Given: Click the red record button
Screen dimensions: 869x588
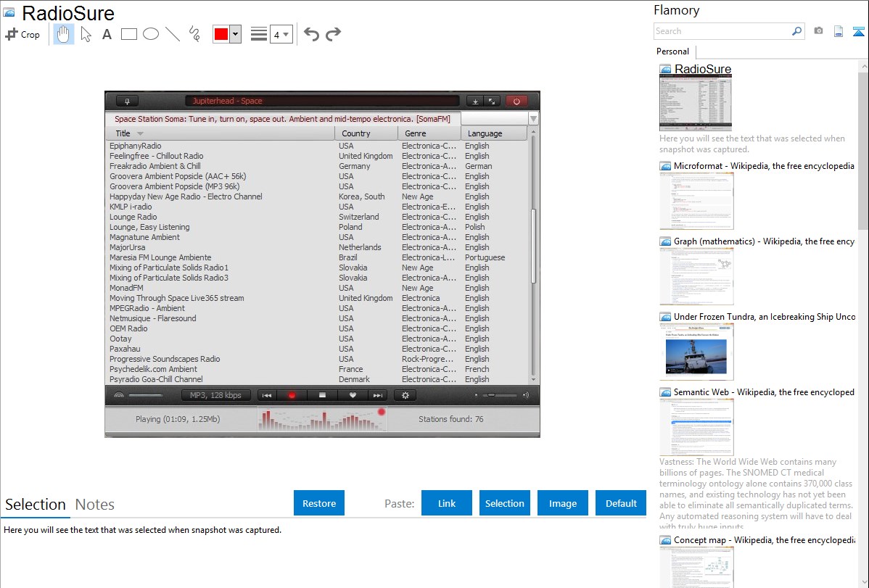Looking at the screenshot, I should click(x=292, y=396).
